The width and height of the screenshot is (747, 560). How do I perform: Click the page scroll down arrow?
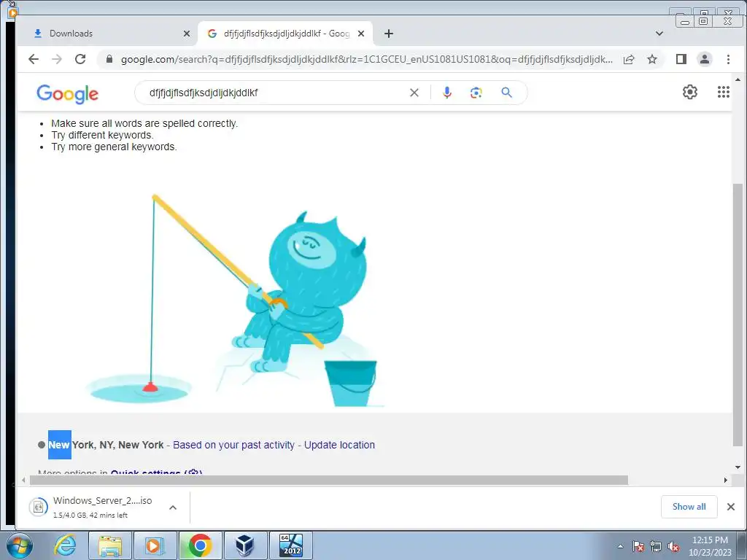point(738,467)
